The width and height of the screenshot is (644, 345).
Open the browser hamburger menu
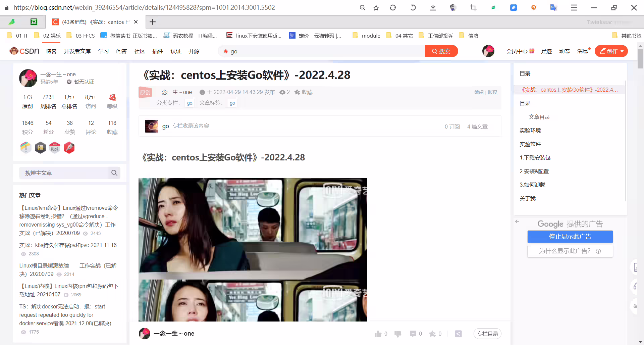coord(574,7)
